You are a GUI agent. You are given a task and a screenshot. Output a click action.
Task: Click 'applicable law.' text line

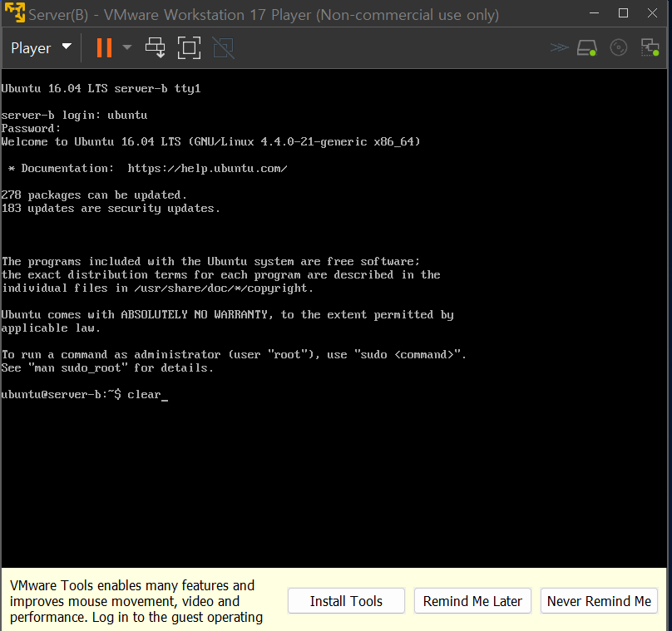coord(51,328)
